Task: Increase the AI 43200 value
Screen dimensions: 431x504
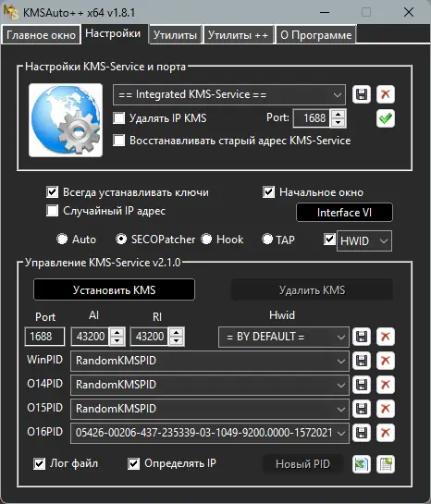Action: coord(117,333)
